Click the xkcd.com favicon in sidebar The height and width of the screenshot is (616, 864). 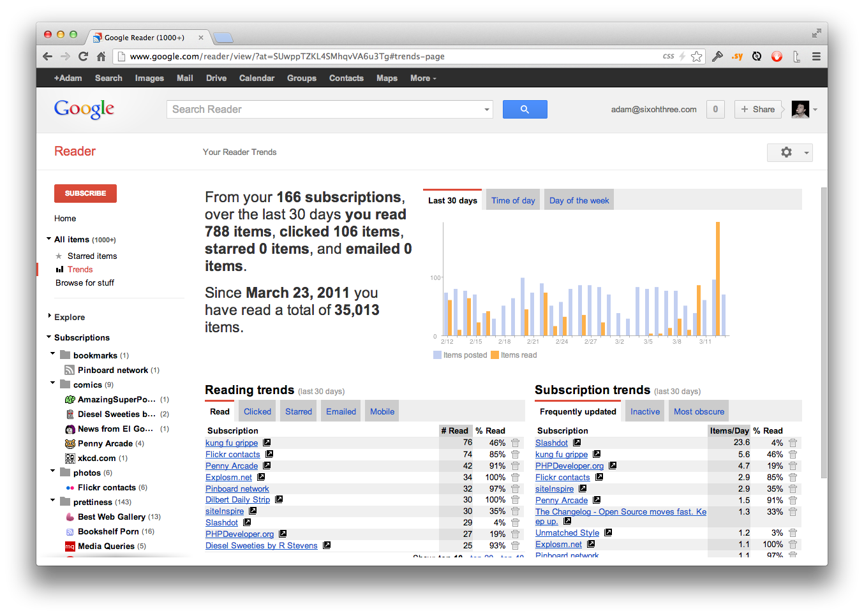pyautogui.click(x=70, y=458)
